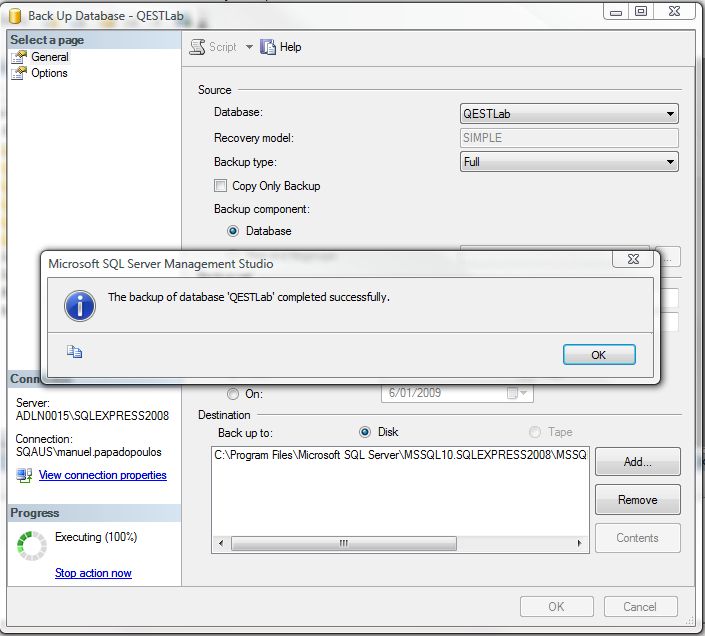Click the Script icon in toolbar
The image size is (705, 636).
pyautogui.click(x=197, y=47)
